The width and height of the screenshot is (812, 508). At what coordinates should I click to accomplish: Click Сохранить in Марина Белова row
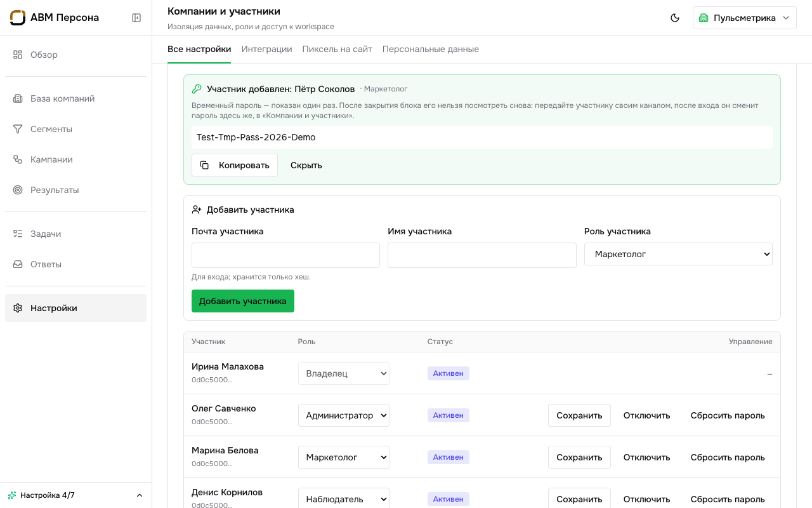pyautogui.click(x=579, y=457)
